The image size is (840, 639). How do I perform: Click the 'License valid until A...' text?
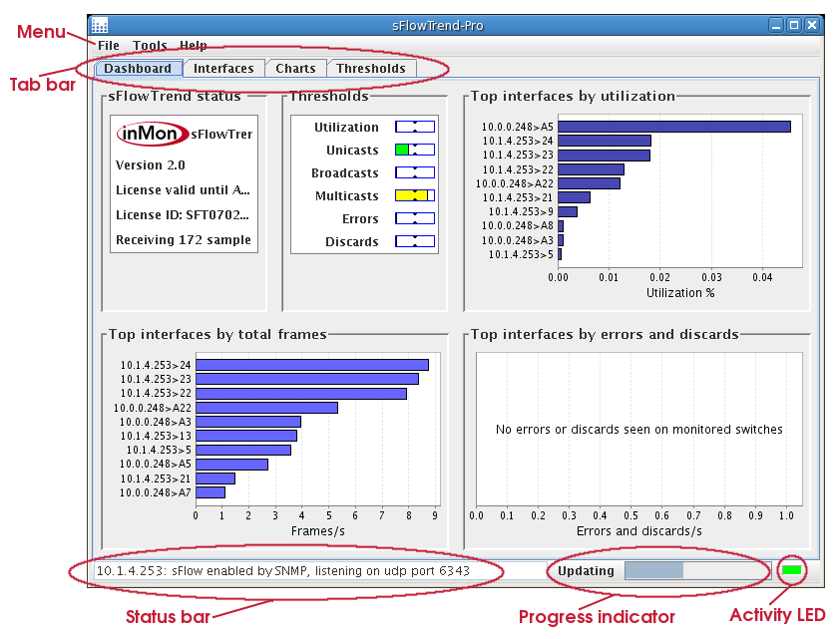click(x=183, y=190)
